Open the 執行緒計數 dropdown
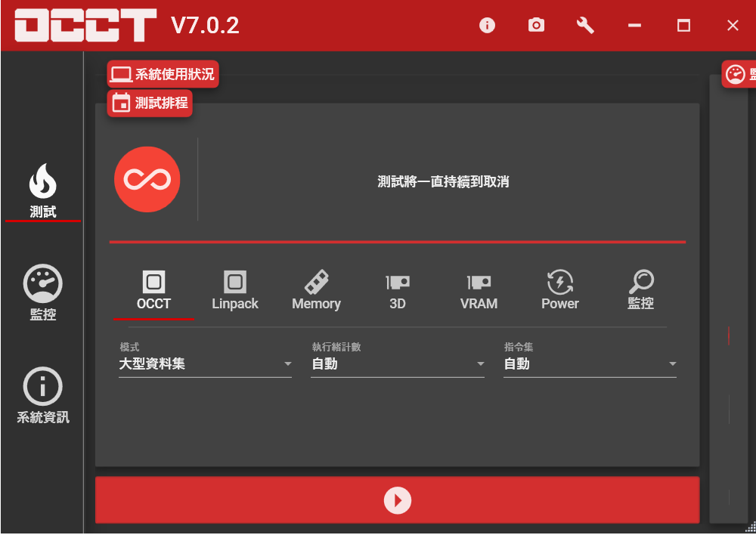This screenshot has height=535, width=756. coord(397,364)
